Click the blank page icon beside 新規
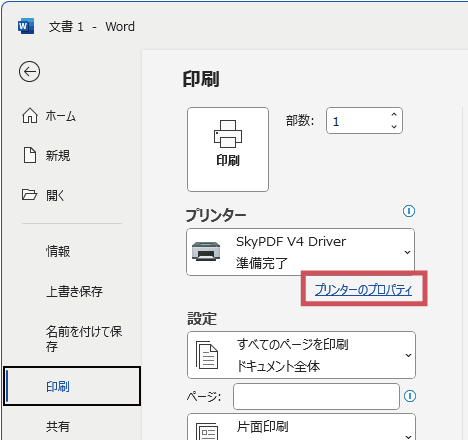468x440 pixels. 30,155
